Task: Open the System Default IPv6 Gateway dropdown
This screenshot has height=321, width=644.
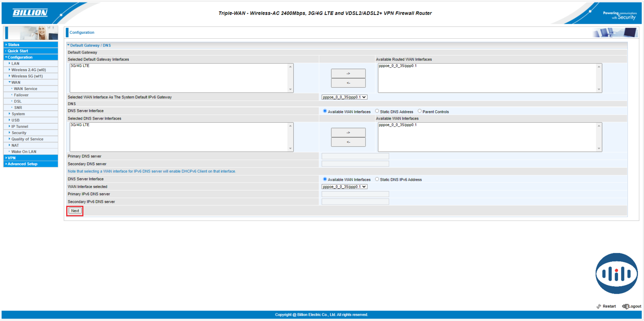Action: [344, 97]
